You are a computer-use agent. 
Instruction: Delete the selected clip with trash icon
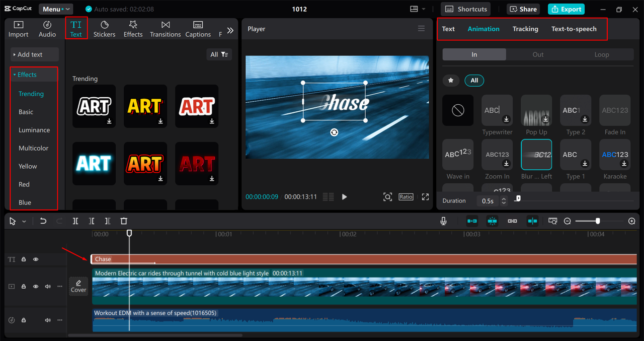point(124,221)
